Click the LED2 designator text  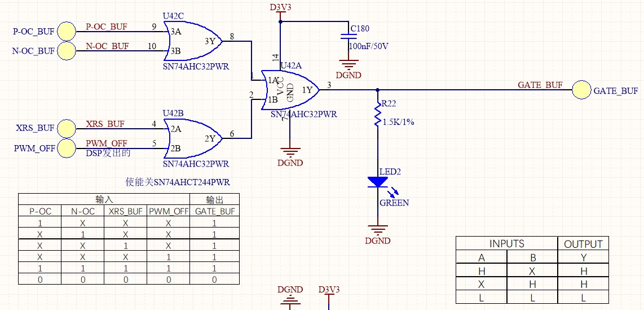pyautogui.click(x=390, y=171)
